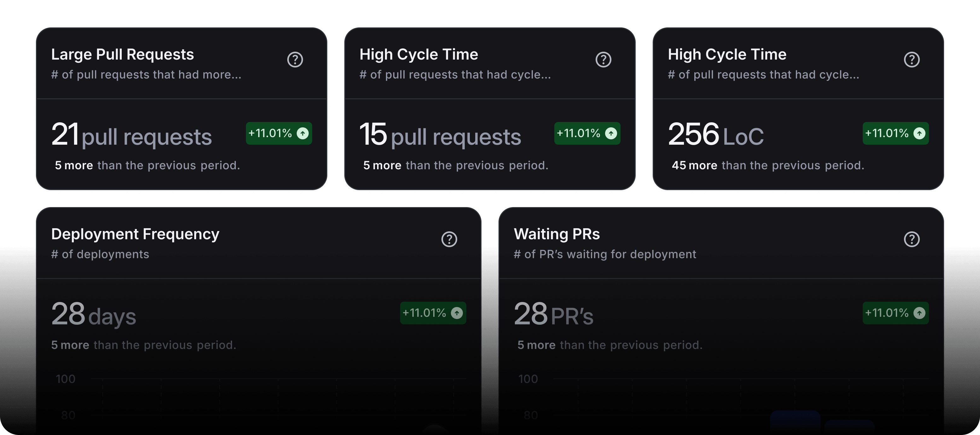
Task: Open the Waiting PRs help icon
Action: tap(912, 240)
